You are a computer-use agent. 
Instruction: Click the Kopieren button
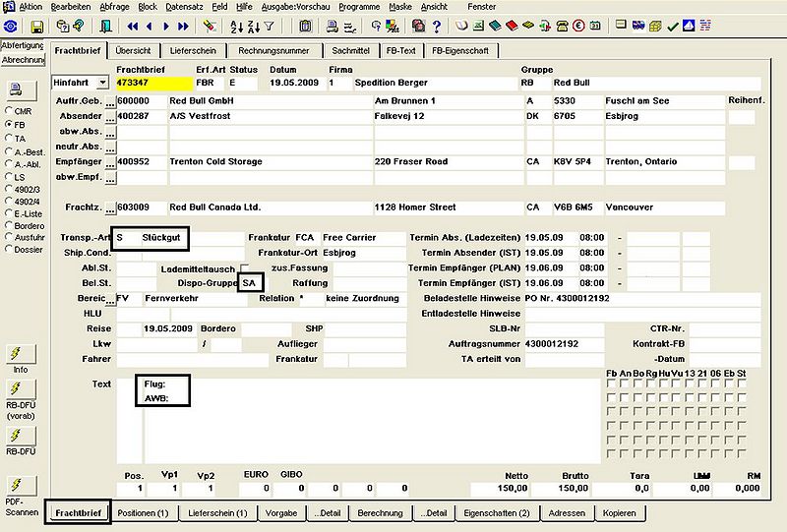(x=620, y=513)
